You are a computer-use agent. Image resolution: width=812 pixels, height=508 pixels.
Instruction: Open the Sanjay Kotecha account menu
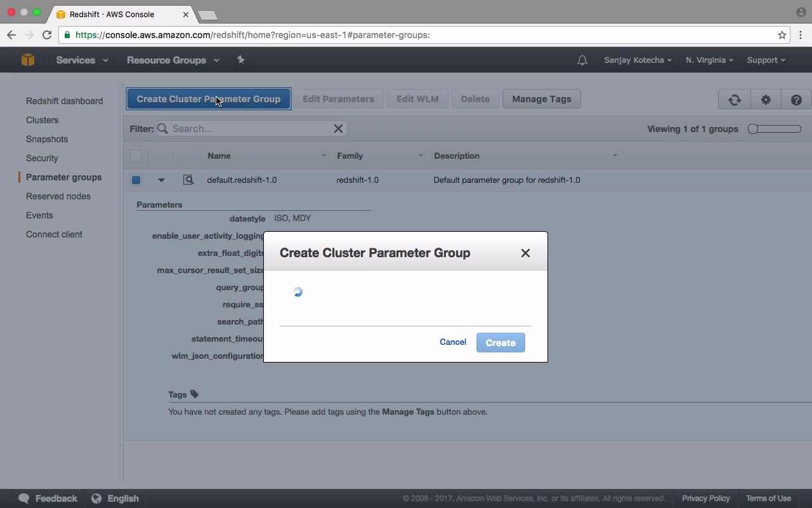tap(638, 60)
